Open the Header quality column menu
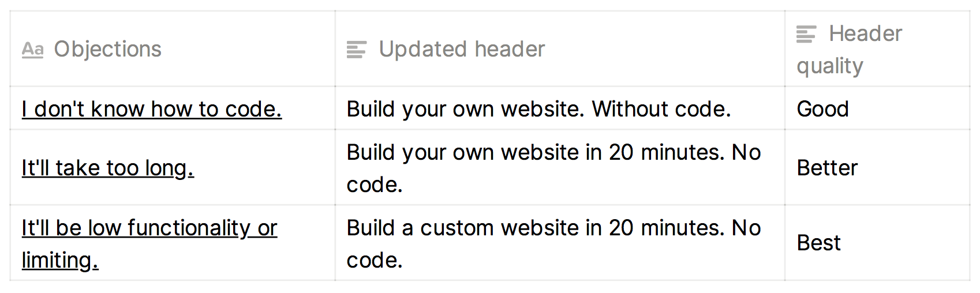This screenshot has width=980, height=293. [x=865, y=34]
